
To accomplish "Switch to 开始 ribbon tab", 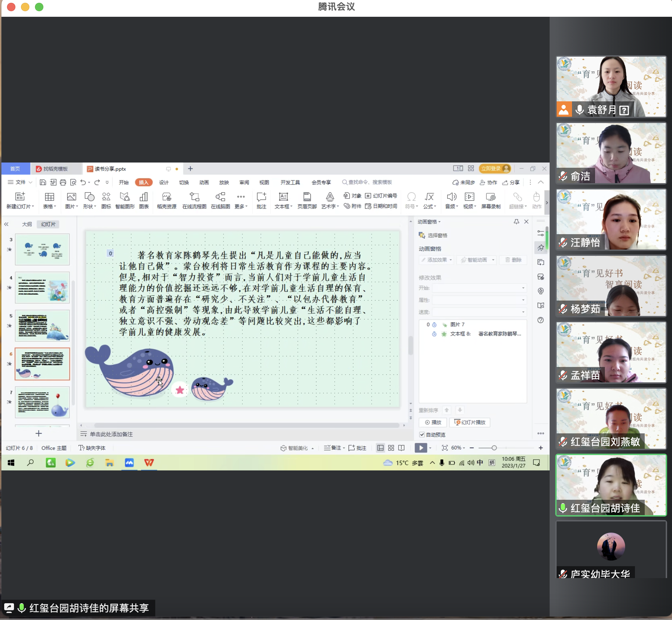I will (123, 182).
